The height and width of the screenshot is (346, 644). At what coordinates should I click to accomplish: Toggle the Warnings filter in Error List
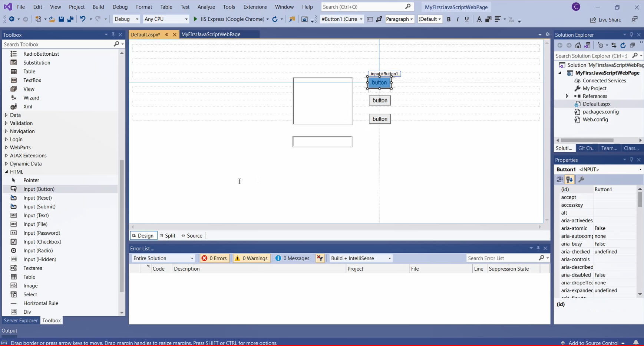click(251, 258)
